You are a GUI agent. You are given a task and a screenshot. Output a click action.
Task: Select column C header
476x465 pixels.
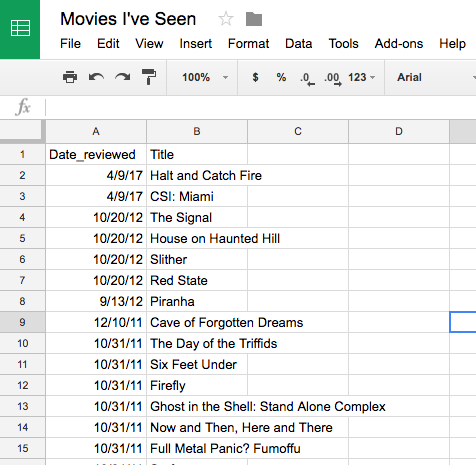click(x=298, y=131)
